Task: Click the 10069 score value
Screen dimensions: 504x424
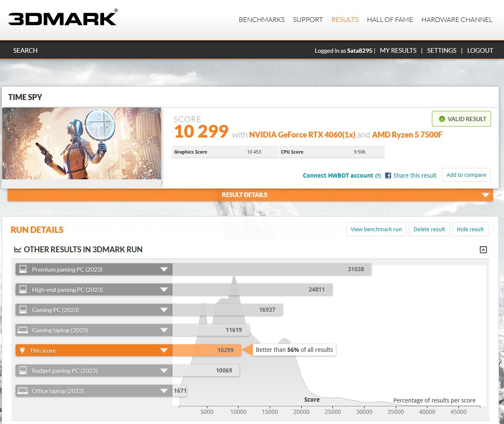Action: click(224, 370)
